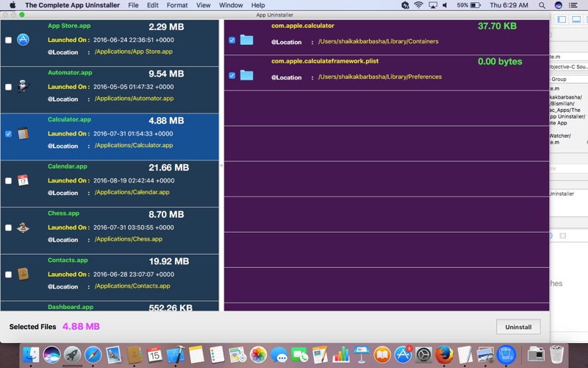Image resolution: width=588 pixels, height=368 pixels.
Task: Open Trash in the Dock
Action: pos(556,355)
